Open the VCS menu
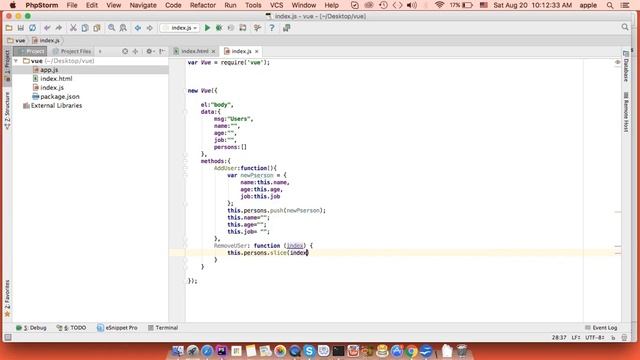Screen dimensions: 640x360 [x=276, y=5]
